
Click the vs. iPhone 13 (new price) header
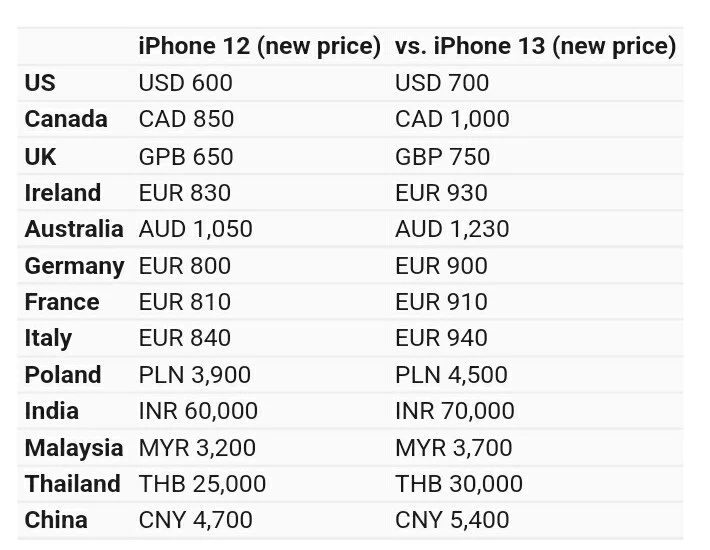click(535, 46)
